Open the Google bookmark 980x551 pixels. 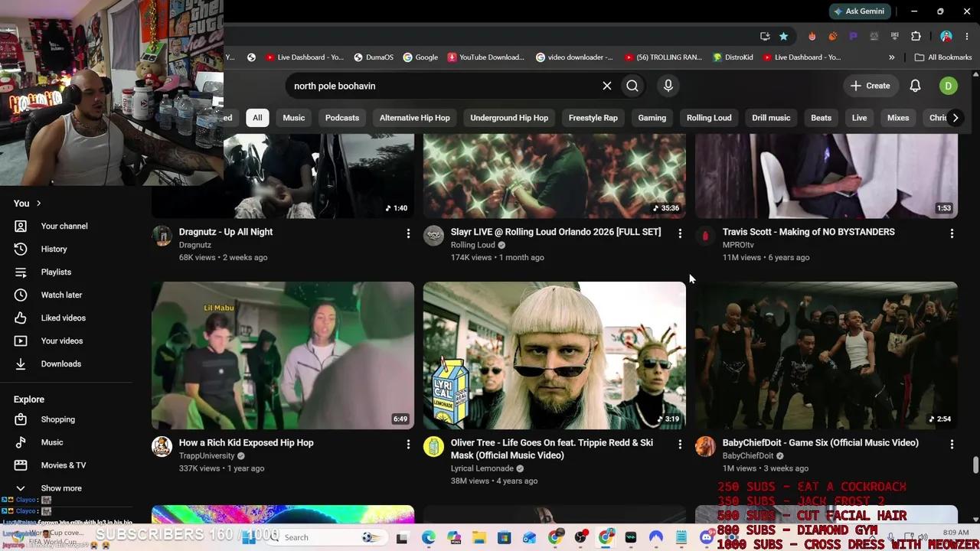pyautogui.click(x=420, y=57)
